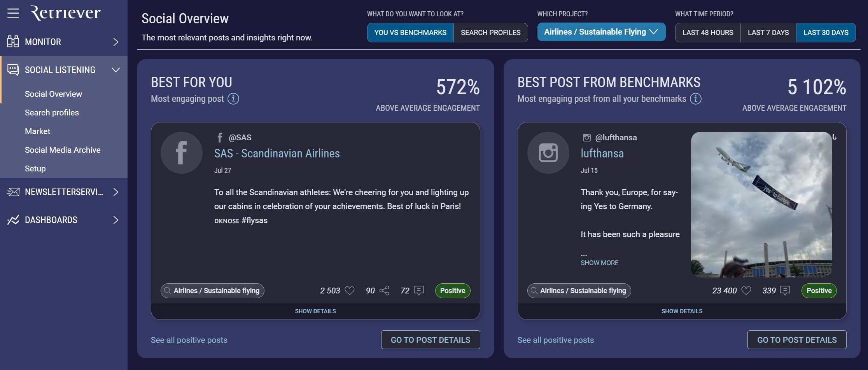Open info icon for benchmarks engaging post
This screenshot has width=868, height=370.
pos(696,99)
